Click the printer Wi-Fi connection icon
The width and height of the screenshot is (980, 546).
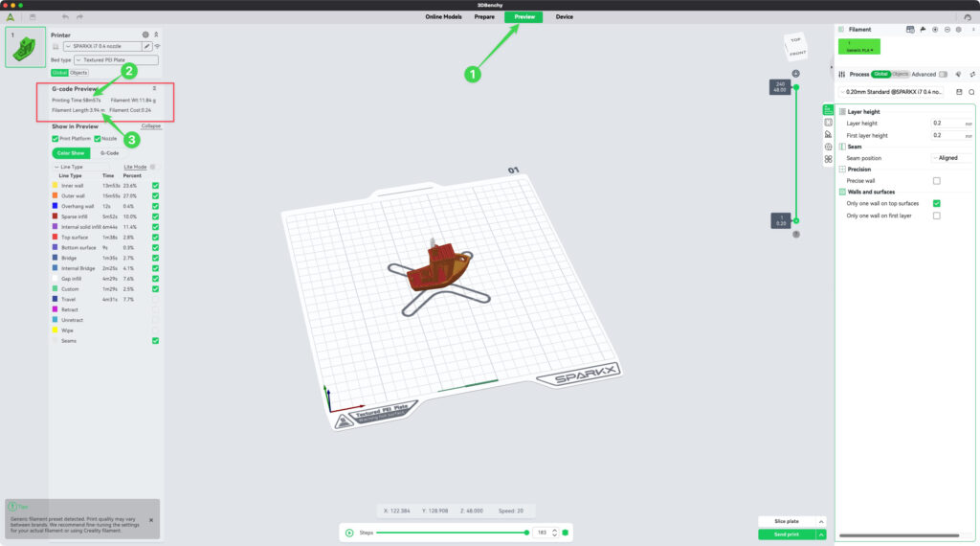click(157, 46)
